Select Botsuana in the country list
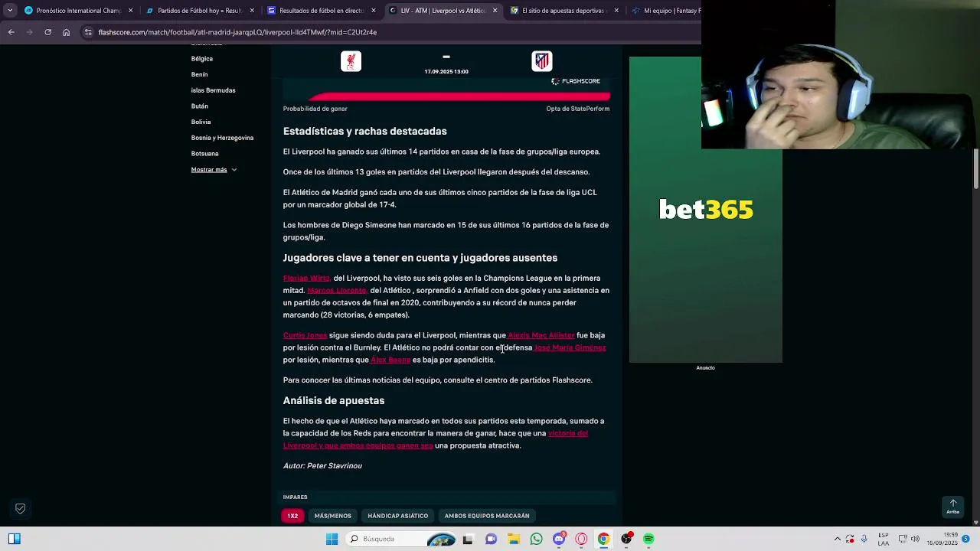Viewport: 980px width, 551px height. click(x=204, y=154)
